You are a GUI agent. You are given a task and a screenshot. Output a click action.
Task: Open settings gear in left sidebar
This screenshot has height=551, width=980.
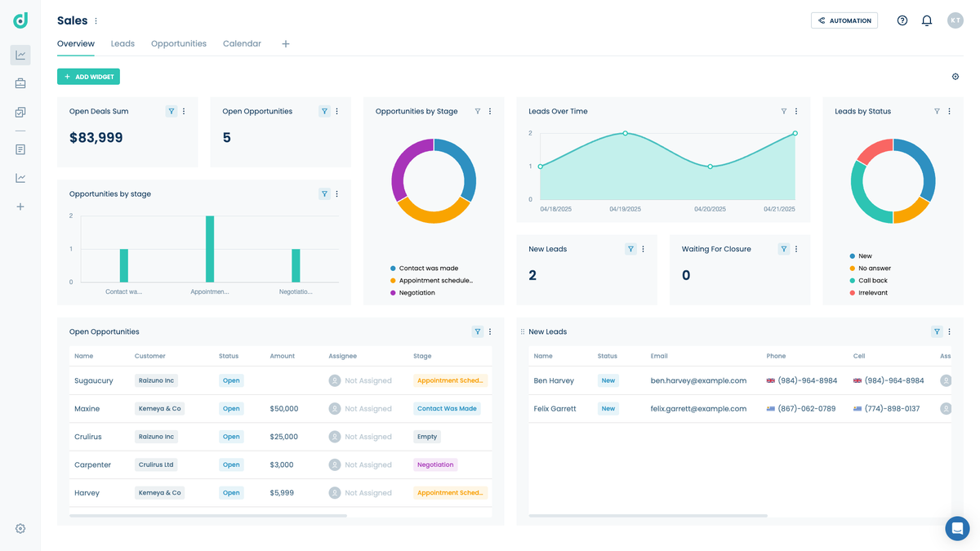(20, 528)
